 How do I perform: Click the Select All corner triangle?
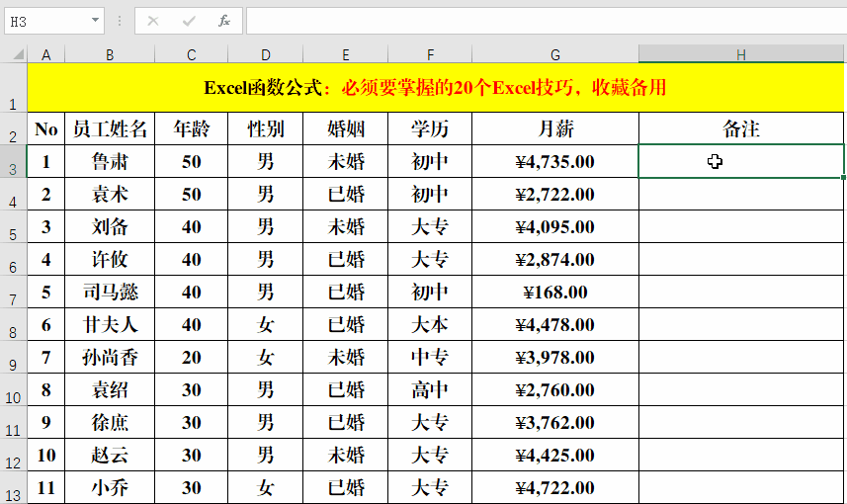click(19, 54)
